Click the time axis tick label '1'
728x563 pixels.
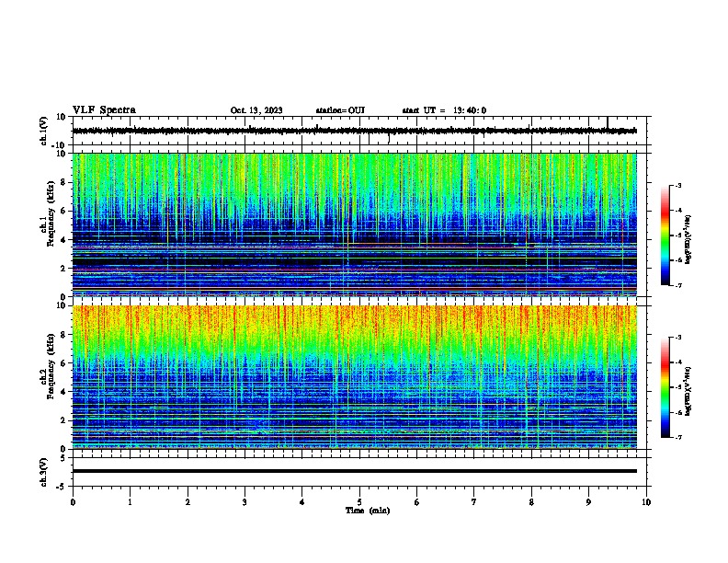click(x=130, y=502)
